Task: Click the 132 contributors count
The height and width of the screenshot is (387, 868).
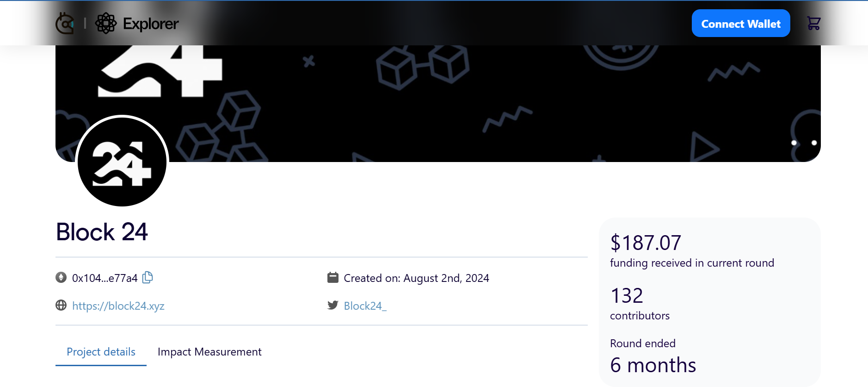Action: point(627,296)
